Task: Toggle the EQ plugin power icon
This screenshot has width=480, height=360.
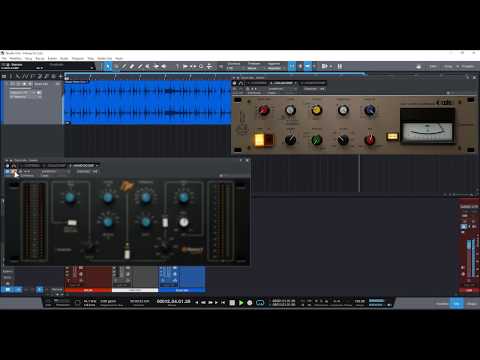Action: click(x=8, y=166)
